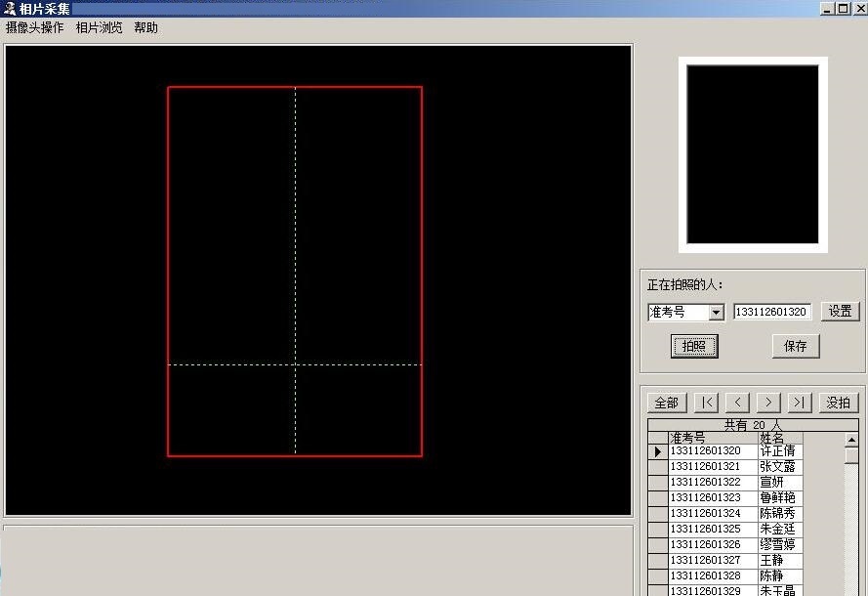This screenshot has height=596, width=868.
Task: Click the name 宣妍
Action: coord(771,483)
